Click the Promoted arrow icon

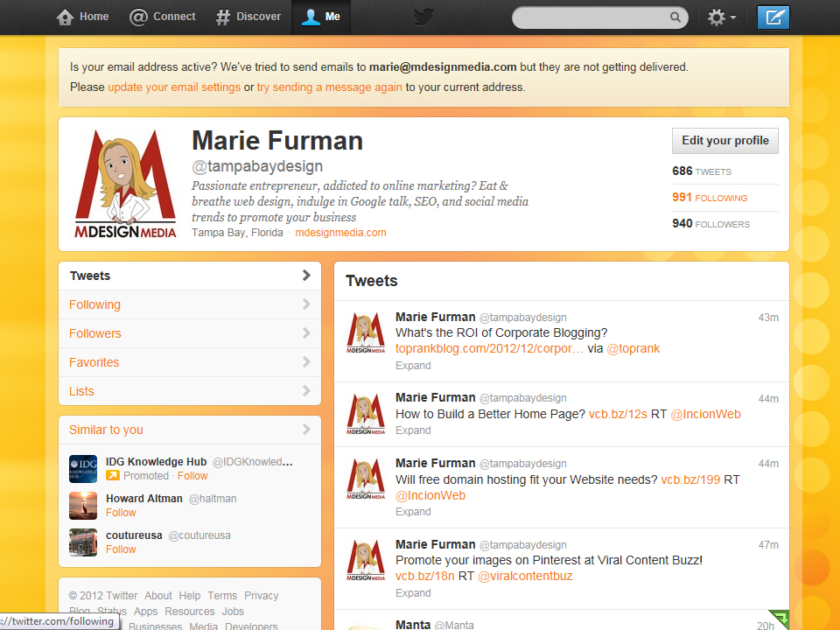[x=113, y=475]
